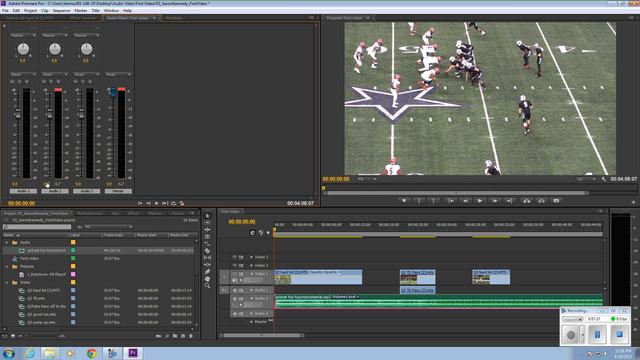Expand the Audio 1 track

point(251,290)
